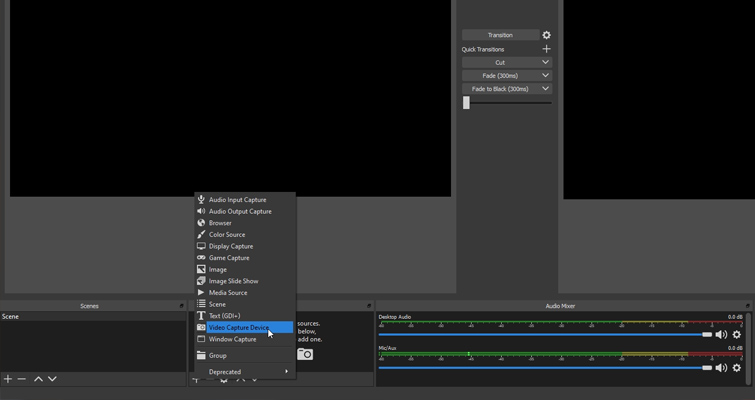The height and width of the screenshot is (400, 755).
Task: Move the scene down with arrow icon
Action: point(52,379)
